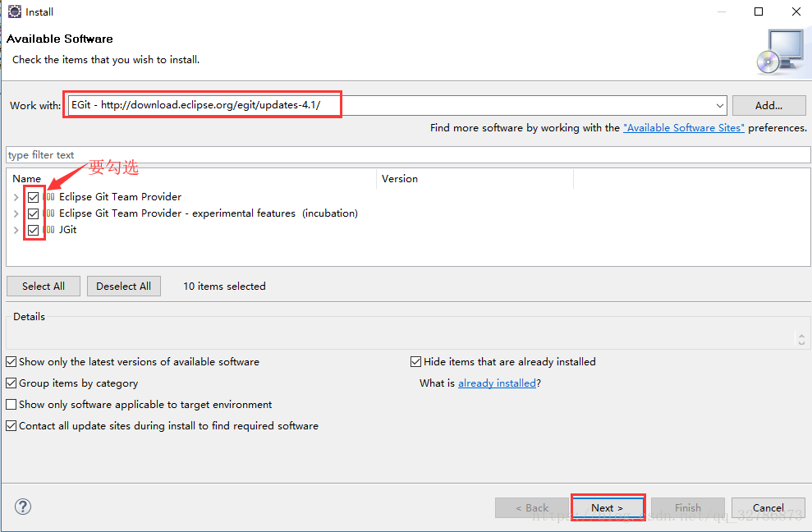Select the experimental features (incubation) row text
This screenshot has height=532, width=812.
209,213
